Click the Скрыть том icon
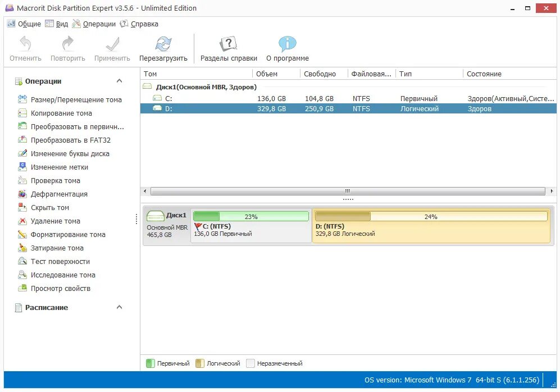Viewport: 560px width, 392px height. point(22,207)
